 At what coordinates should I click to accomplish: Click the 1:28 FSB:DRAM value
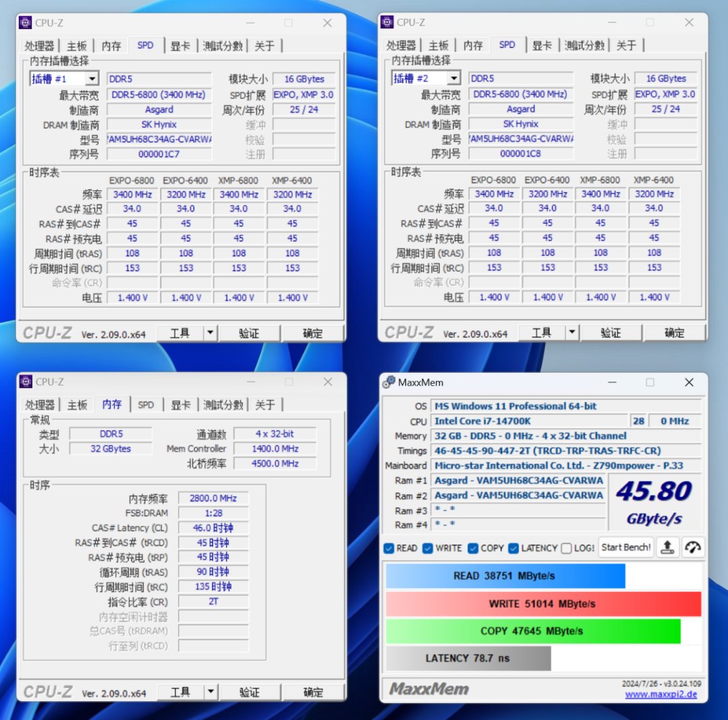pos(213,513)
